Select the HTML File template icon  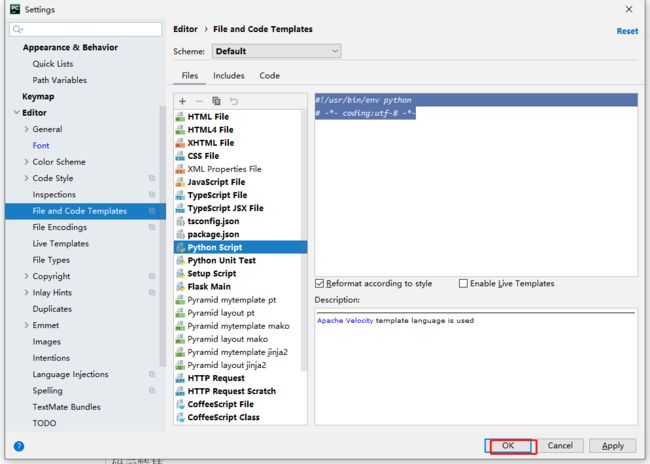(x=180, y=117)
